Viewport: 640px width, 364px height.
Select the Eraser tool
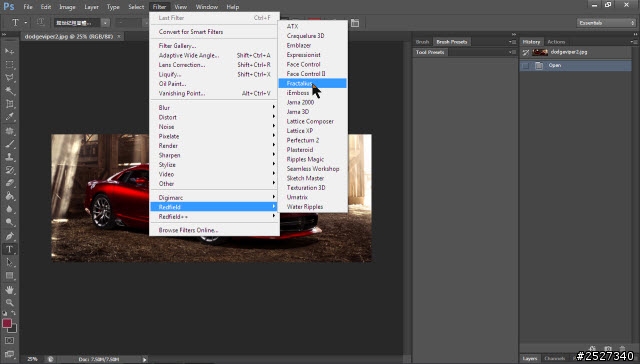click(9, 183)
